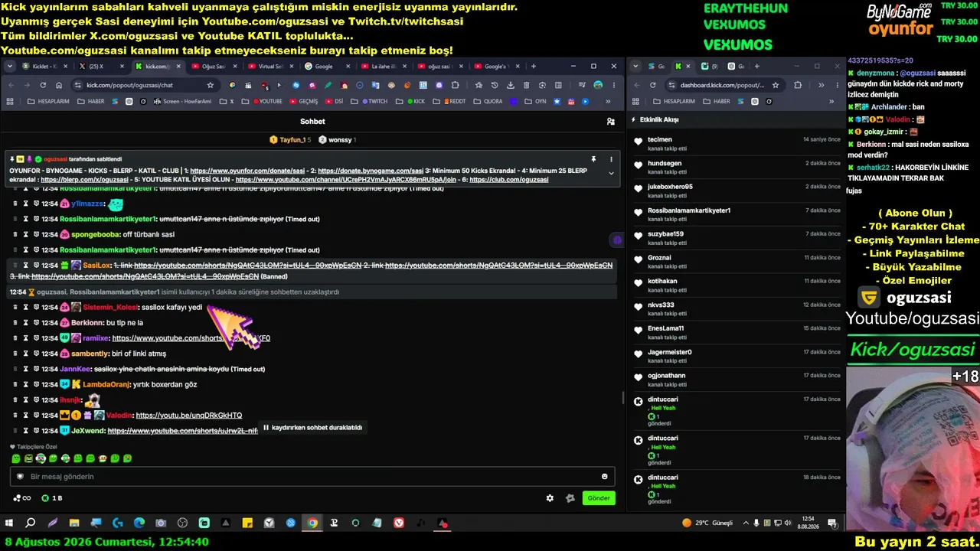Click username Berkionn in the popout chat
This screenshot has height=551, width=980.
coord(87,323)
